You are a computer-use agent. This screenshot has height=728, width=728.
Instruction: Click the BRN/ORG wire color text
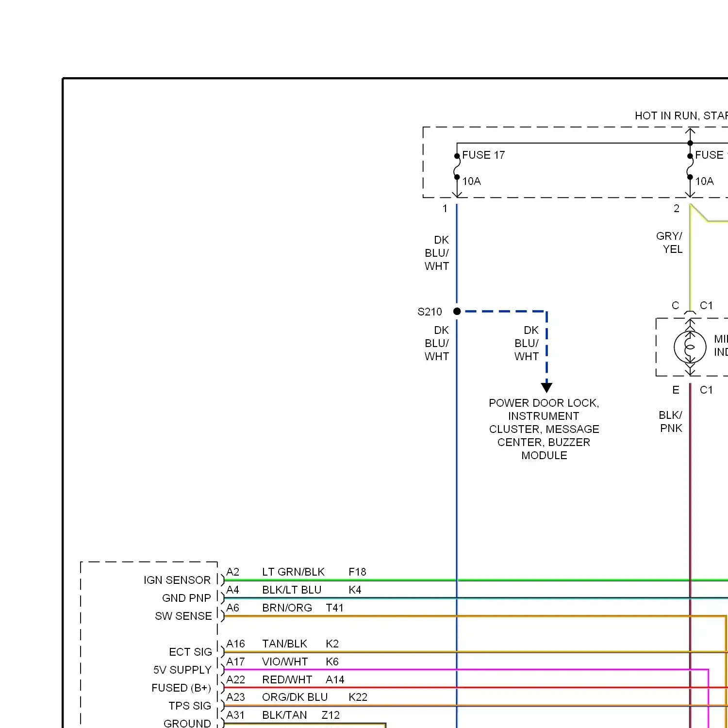287,608
